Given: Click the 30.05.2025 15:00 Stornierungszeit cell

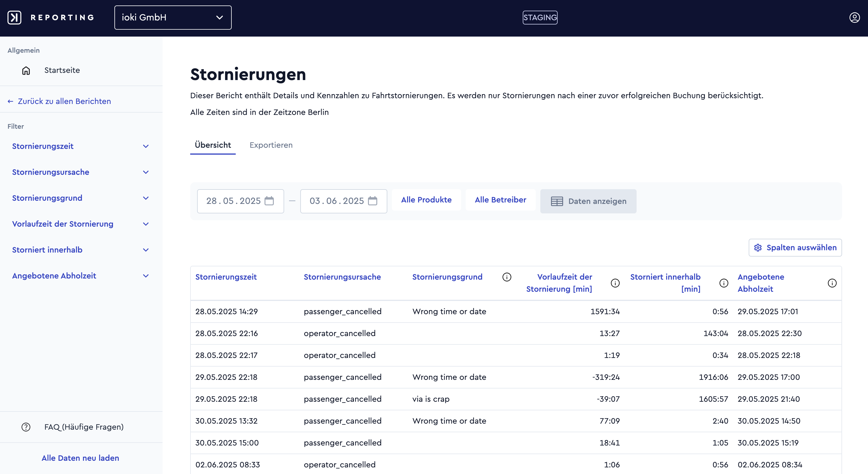Looking at the screenshot, I should pyautogui.click(x=227, y=443).
